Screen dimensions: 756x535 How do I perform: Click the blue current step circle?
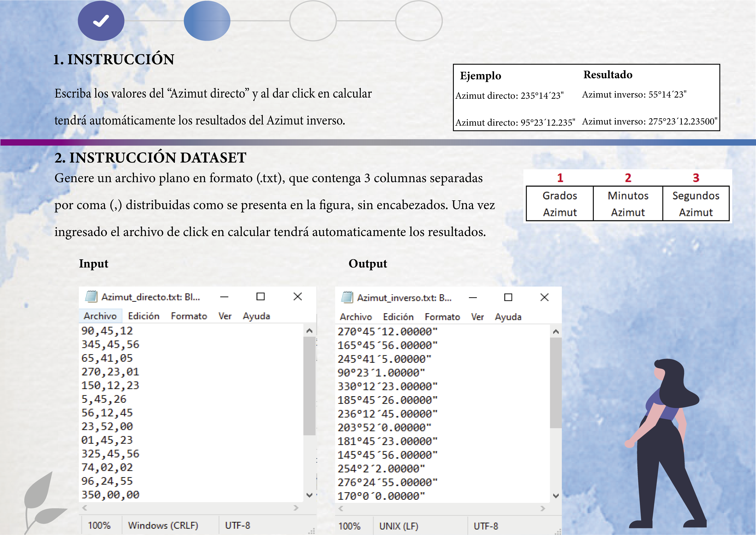(x=207, y=21)
